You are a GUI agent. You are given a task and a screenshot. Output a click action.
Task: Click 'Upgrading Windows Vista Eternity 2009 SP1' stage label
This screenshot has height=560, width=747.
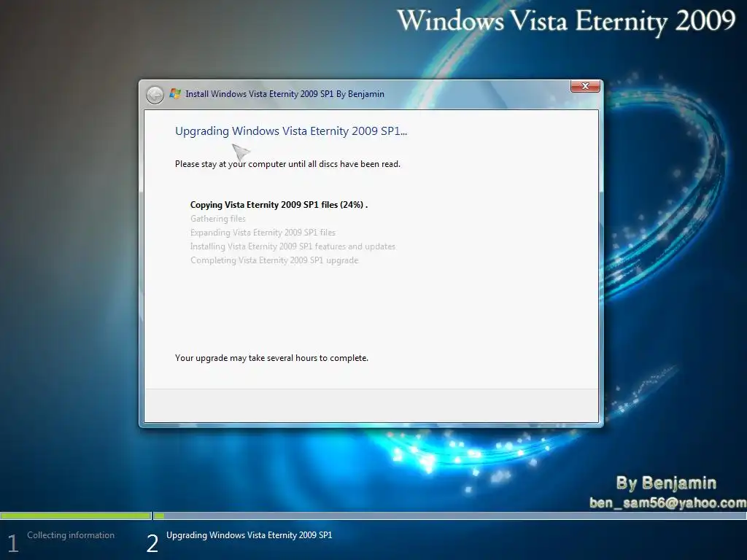tap(249, 535)
